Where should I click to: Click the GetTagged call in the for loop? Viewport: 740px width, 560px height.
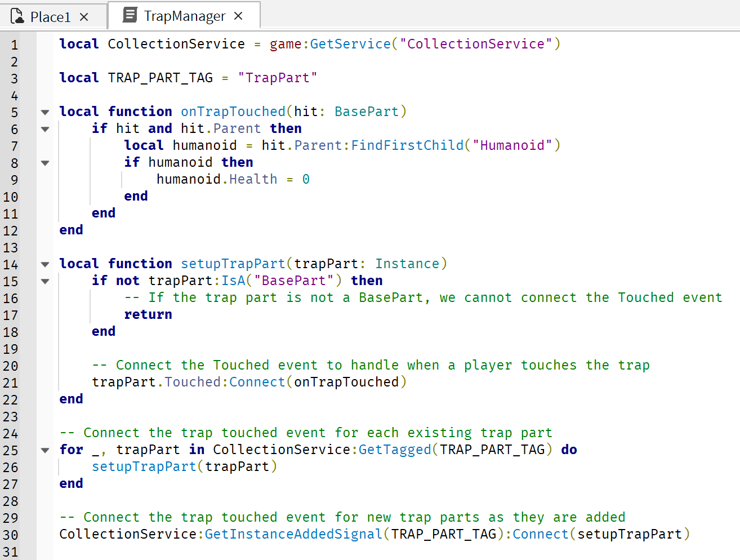(394, 450)
